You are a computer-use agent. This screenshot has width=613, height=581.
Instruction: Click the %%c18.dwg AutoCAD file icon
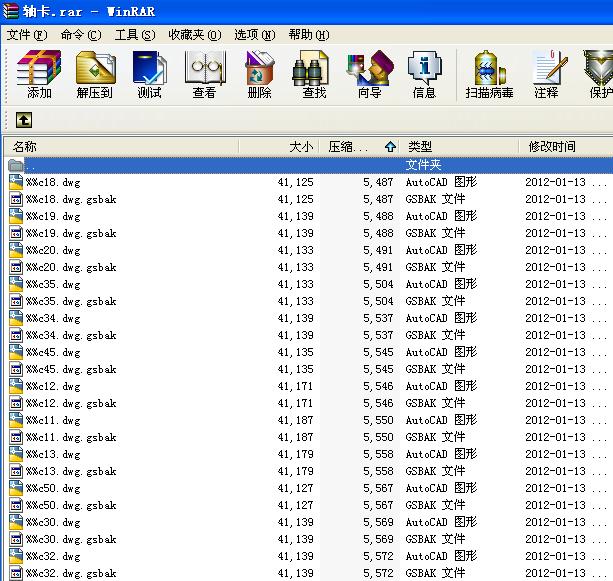16,182
